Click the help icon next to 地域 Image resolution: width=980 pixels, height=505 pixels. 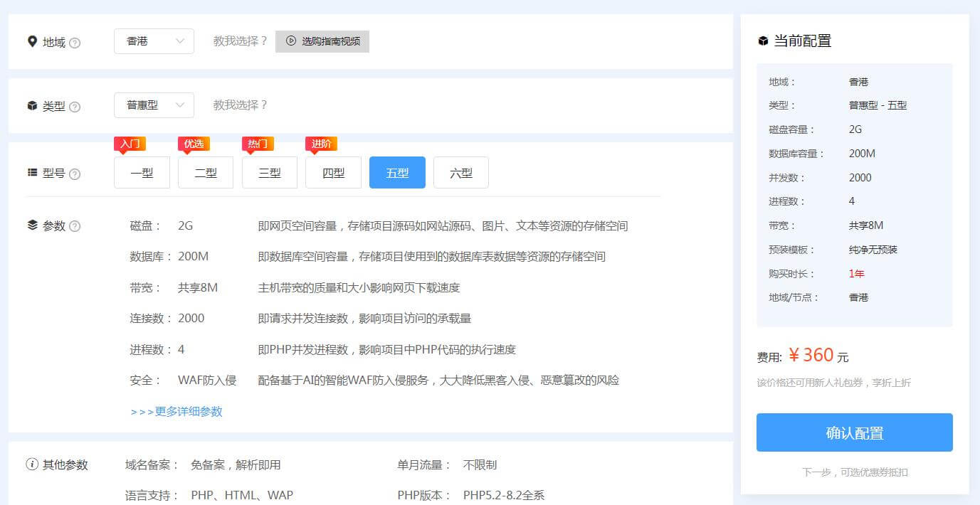click(75, 43)
